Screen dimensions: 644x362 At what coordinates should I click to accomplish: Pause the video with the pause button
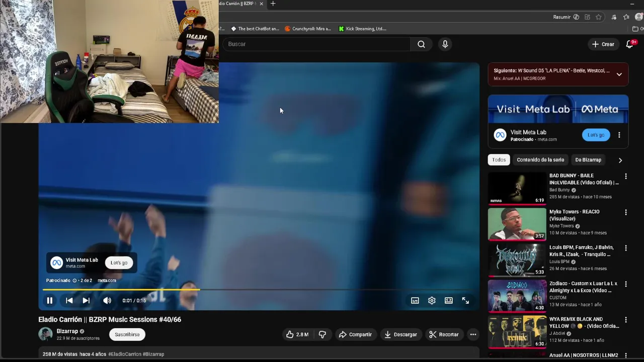[49, 301]
